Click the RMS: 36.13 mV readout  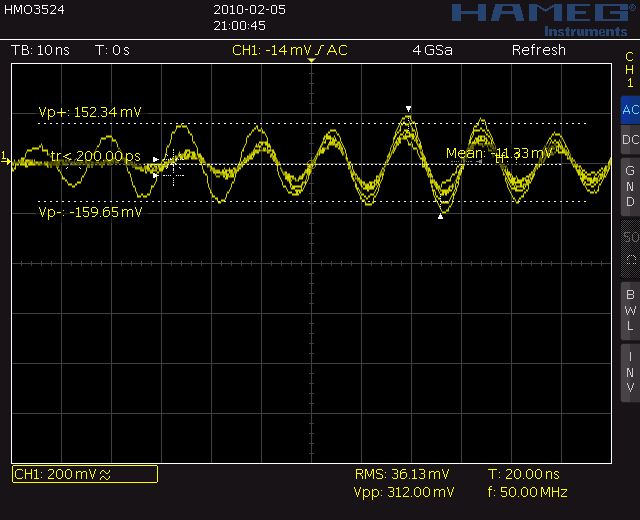[x=402, y=474]
